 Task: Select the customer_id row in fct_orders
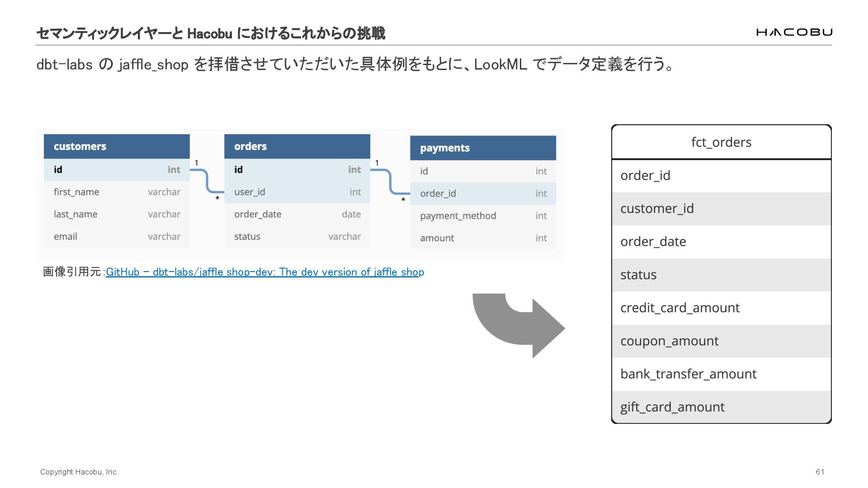(x=721, y=209)
